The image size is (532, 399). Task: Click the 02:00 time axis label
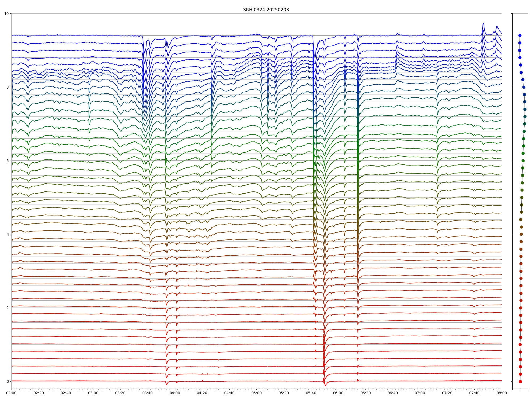click(x=11, y=393)
